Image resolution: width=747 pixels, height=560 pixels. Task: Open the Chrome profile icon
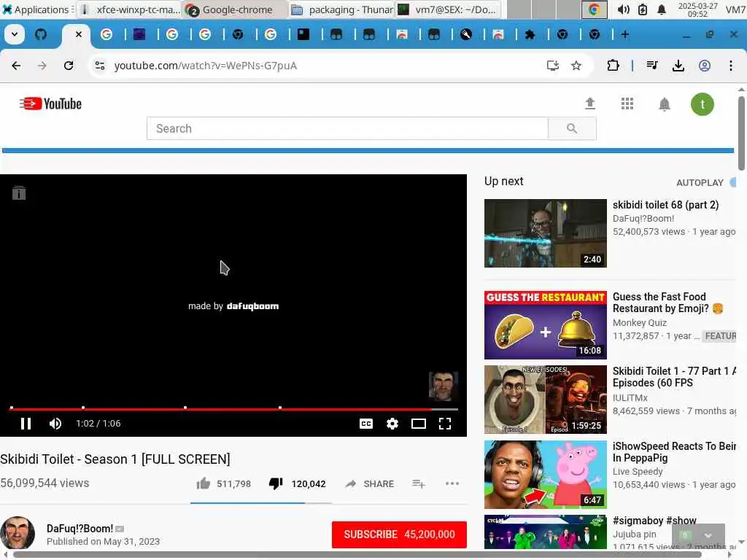(x=705, y=66)
